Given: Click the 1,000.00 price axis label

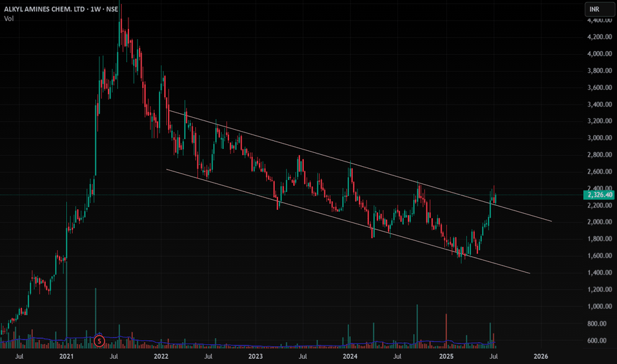Looking at the screenshot, I should pos(600,306).
